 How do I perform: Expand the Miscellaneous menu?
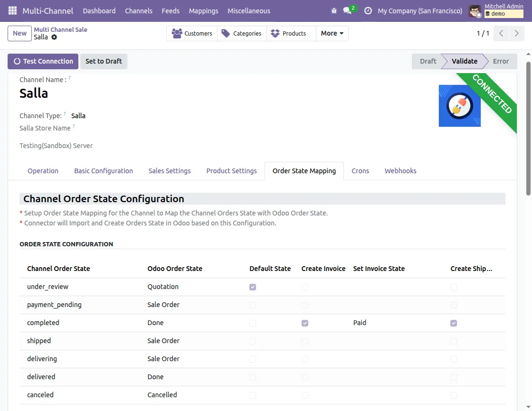(x=248, y=10)
